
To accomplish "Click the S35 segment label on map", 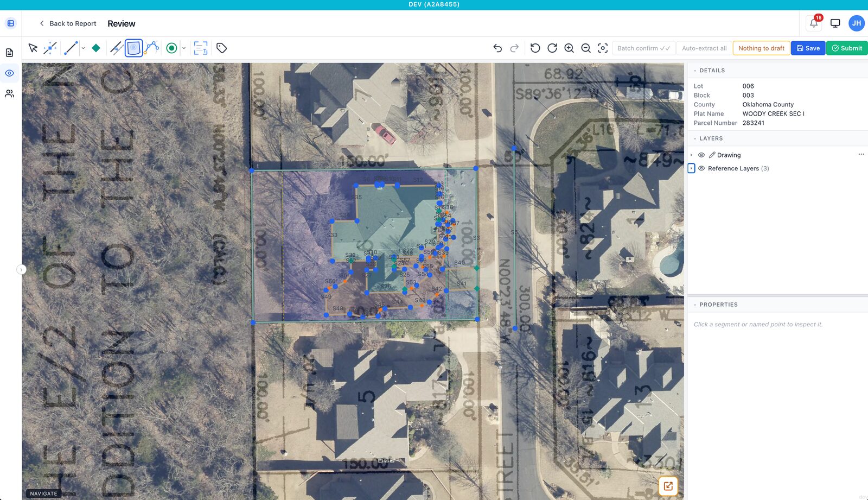I will pyautogui.click(x=356, y=197).
